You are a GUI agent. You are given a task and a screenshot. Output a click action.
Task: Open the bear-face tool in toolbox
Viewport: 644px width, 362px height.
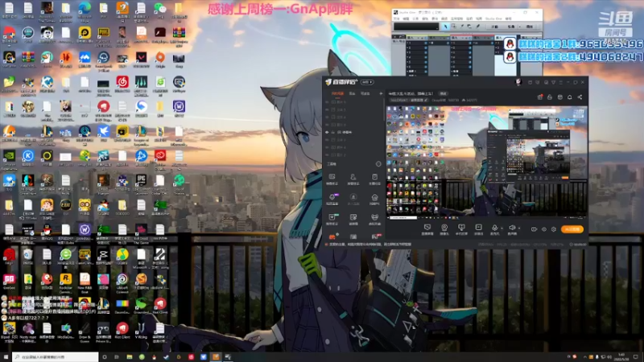click(x=374, y=217)
